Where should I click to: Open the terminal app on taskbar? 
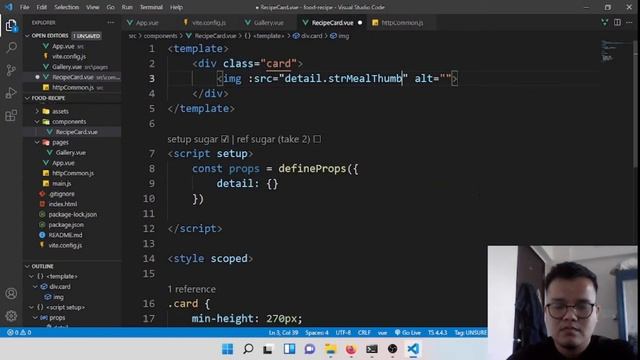pos(371,349)
